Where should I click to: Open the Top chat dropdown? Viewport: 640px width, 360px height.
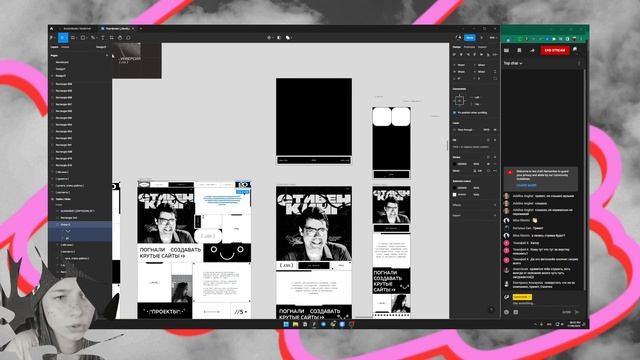513,63
